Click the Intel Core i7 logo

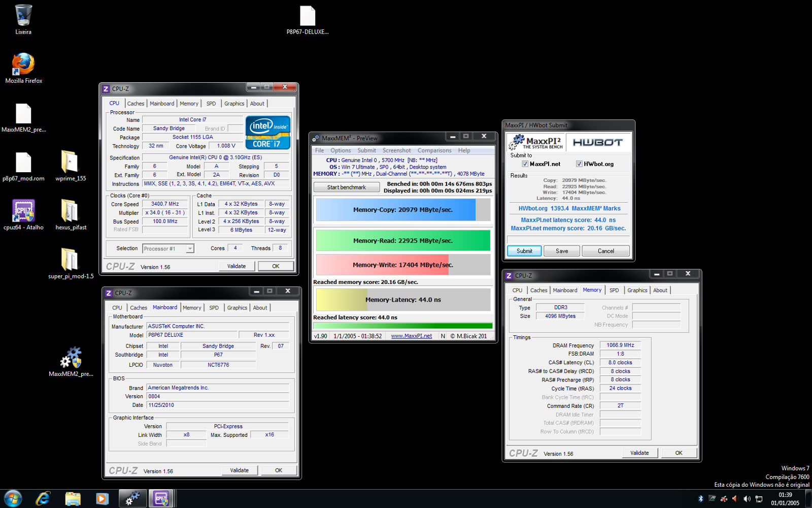[268, 132]
